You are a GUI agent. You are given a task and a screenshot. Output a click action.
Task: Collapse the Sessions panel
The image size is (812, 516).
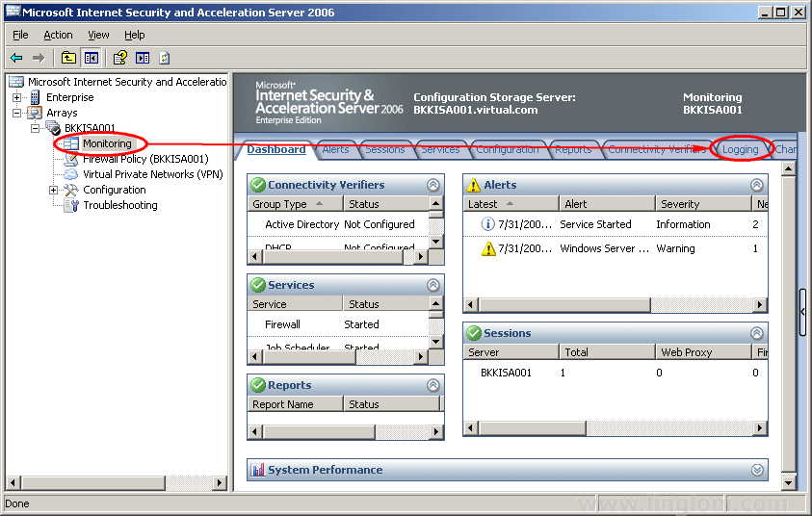(756, 333)
